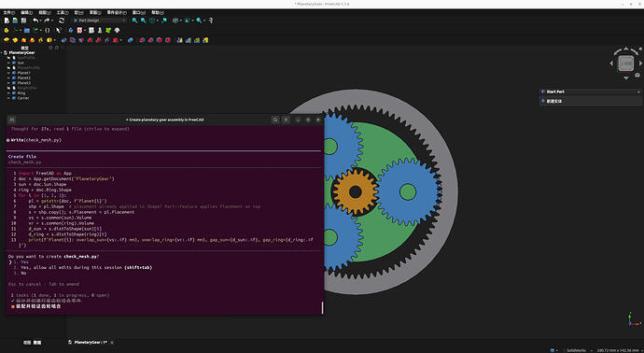Create a group folder in the document
The width and height of the screenshot is (644, 353).
point(27,31)
